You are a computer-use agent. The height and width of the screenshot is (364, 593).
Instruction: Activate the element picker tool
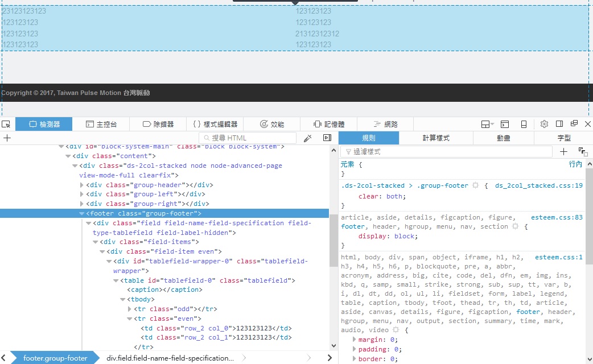point(6,124)
